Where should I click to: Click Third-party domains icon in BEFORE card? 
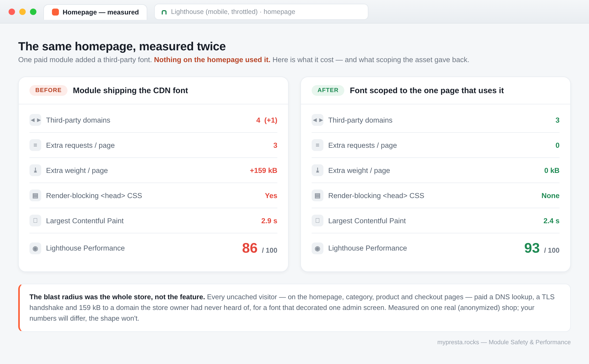[35, 120]
